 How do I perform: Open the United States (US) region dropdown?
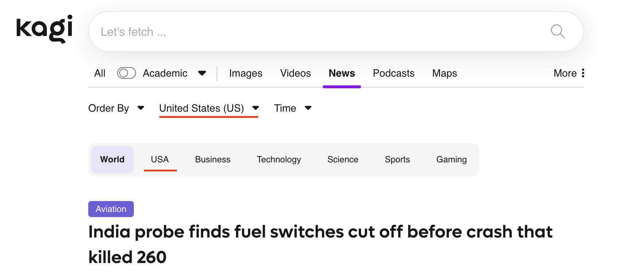pyautogui.click(x=209, y=108)
